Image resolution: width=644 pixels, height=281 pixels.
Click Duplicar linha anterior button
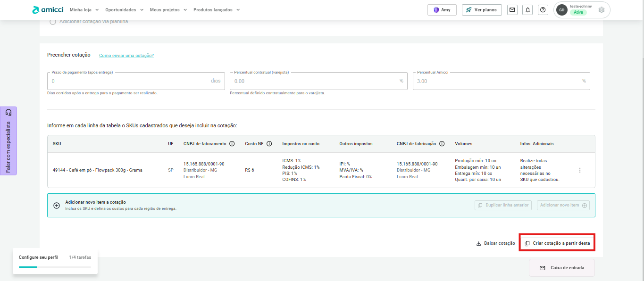click(503, 206)
